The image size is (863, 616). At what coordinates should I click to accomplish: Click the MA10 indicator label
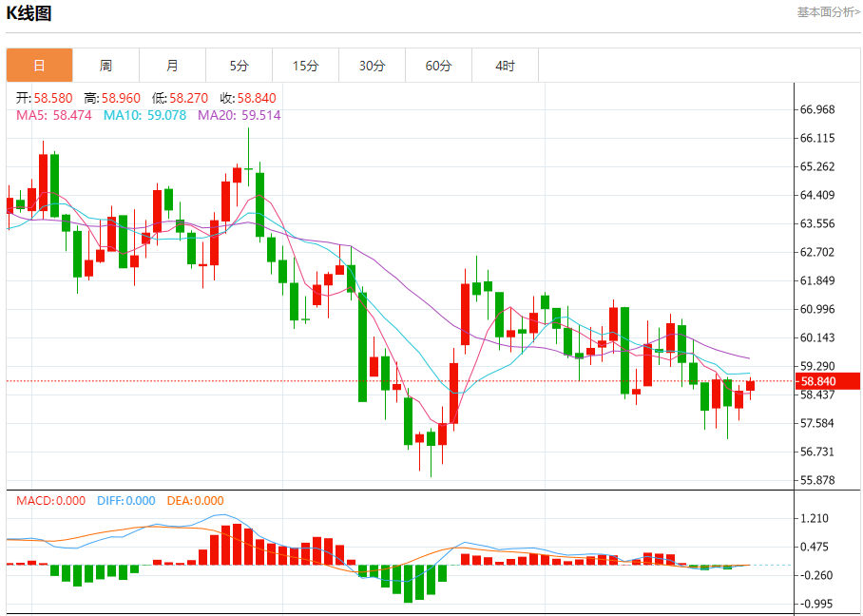144,115
